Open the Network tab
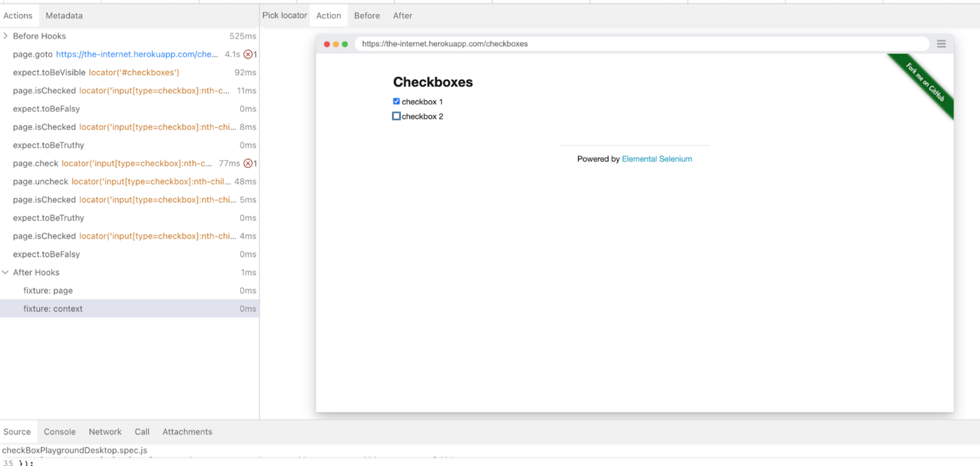 [105, 432]
